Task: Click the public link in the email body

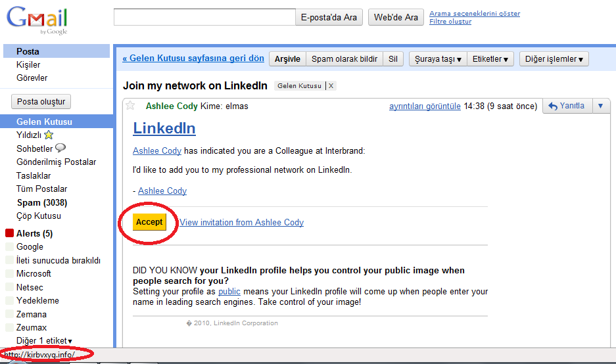Action: coord(229,291)
